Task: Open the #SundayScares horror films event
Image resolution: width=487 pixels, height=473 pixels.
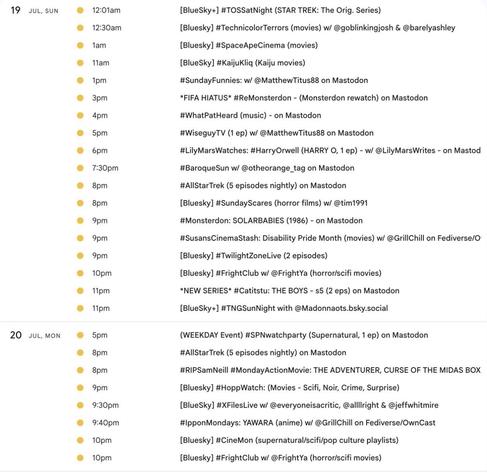Action: [274, 203]
